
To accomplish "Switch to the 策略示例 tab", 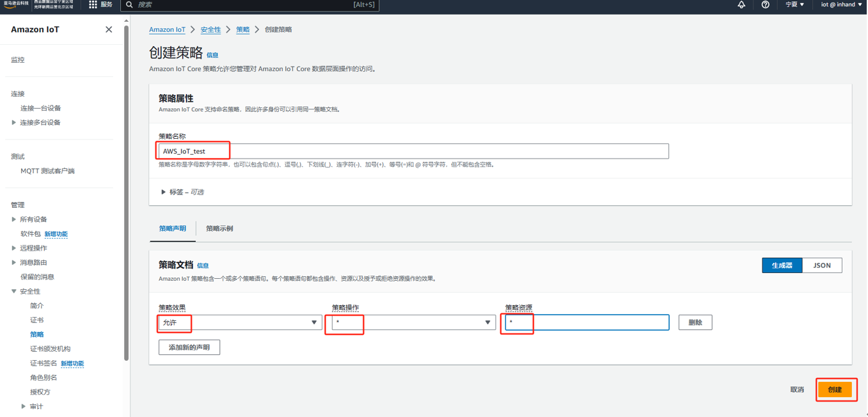I will click(219, 228).
